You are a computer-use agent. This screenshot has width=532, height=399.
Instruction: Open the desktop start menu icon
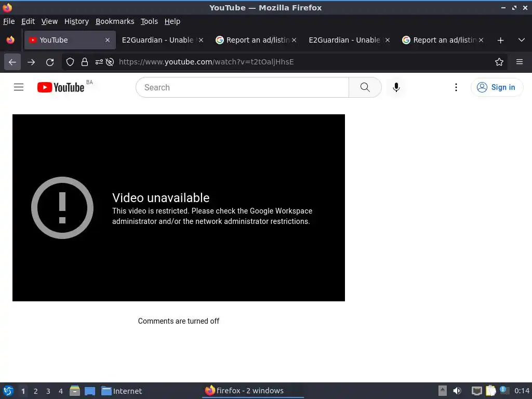tap(8, 391)
